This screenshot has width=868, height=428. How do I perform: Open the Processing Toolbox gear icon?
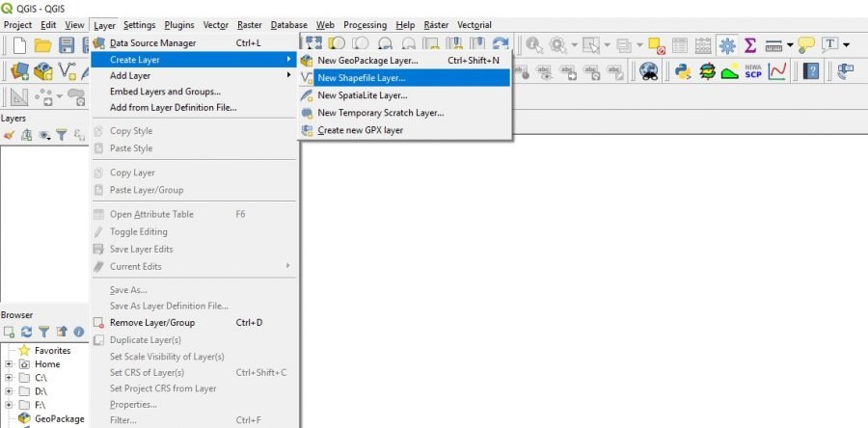pyautogui.click(x=727, y=45)
